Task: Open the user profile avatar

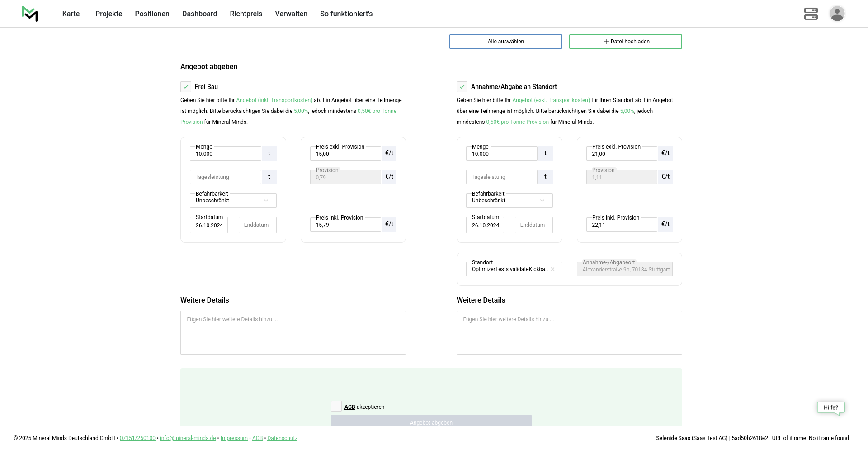Action: click(x=837, y=14)
